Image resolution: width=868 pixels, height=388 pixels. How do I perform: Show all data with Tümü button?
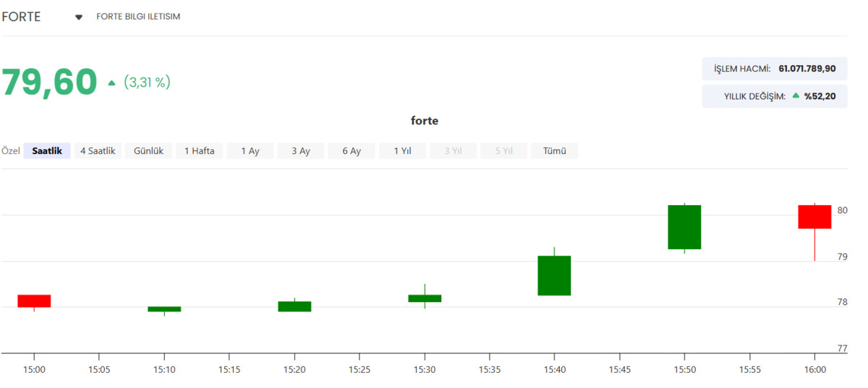(555, 151)
